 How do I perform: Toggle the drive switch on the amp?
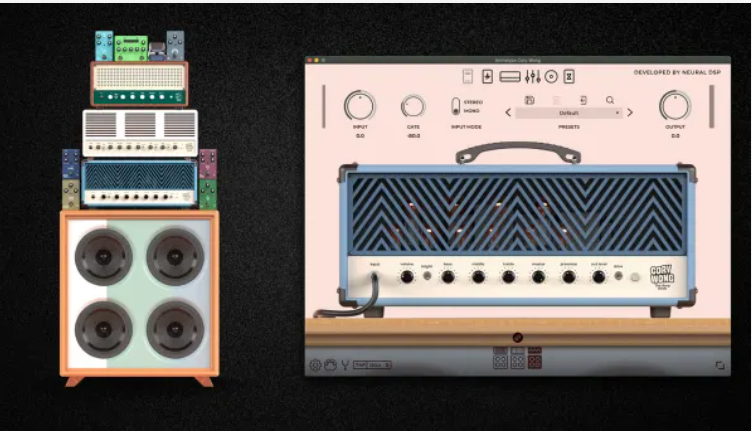(x=619, y=276)
